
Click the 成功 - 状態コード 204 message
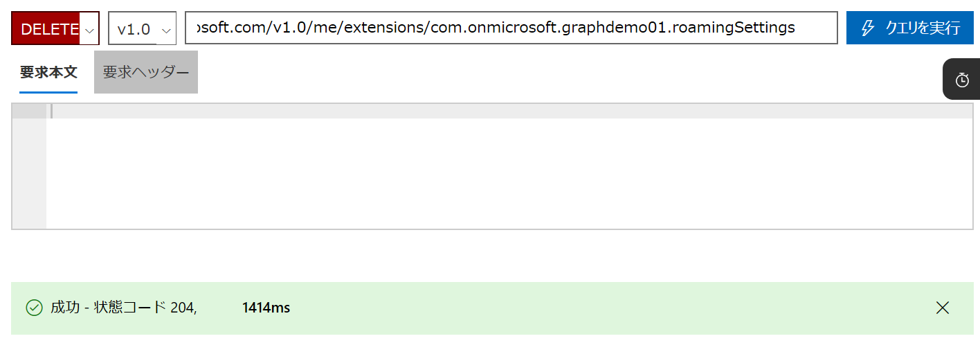[x=124, y=308]
